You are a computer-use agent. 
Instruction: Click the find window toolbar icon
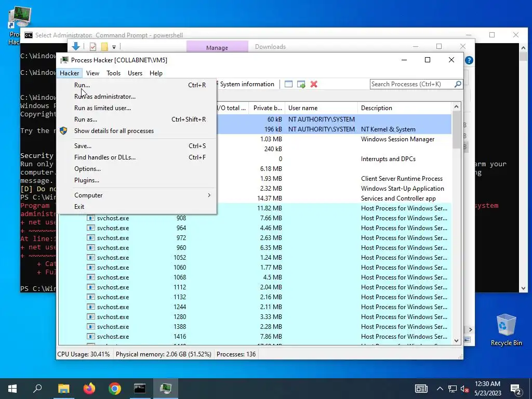point(288,84)
